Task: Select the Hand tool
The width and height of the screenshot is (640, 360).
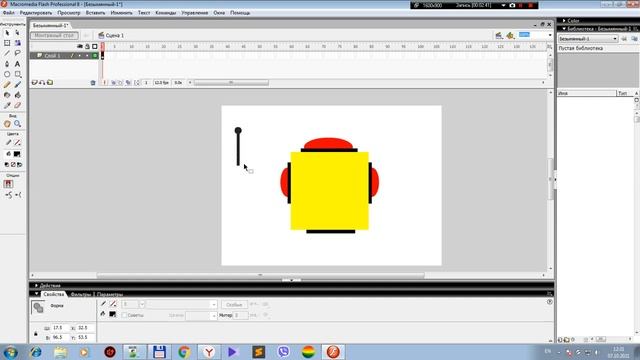Action: [7, 124]
